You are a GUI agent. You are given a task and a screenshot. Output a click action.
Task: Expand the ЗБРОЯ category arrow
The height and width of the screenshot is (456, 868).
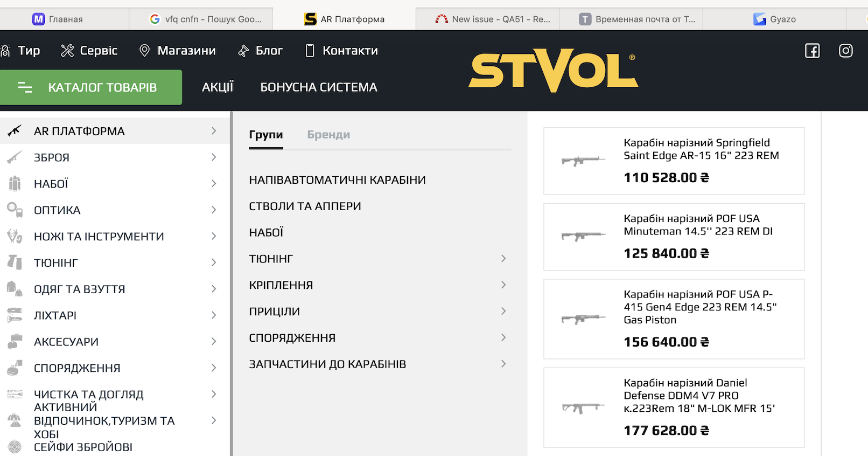(214, 157)
